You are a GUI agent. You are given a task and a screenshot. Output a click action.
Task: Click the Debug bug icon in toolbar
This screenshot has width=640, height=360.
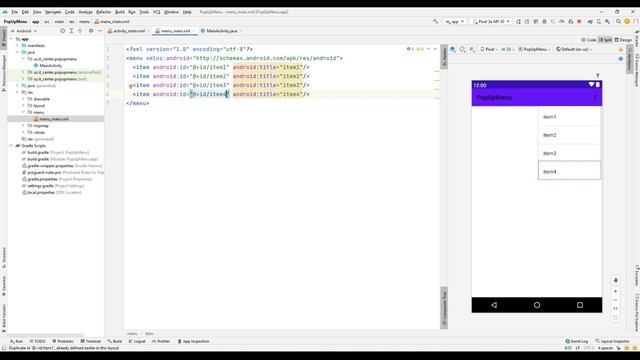(544, 21)
